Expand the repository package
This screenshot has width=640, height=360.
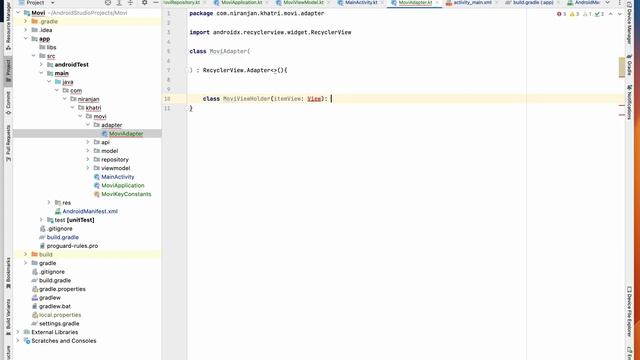(x=88, y=159)
